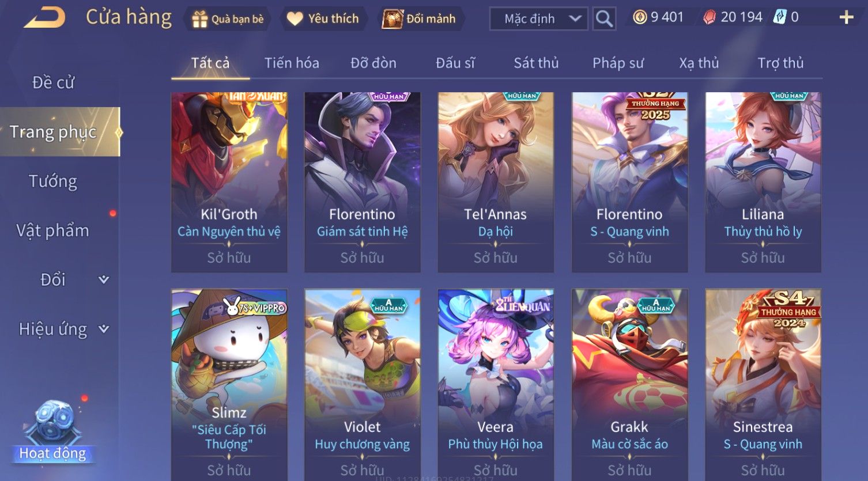
Task: Select the Tiến hóa tab
Action: pos(292,63)
